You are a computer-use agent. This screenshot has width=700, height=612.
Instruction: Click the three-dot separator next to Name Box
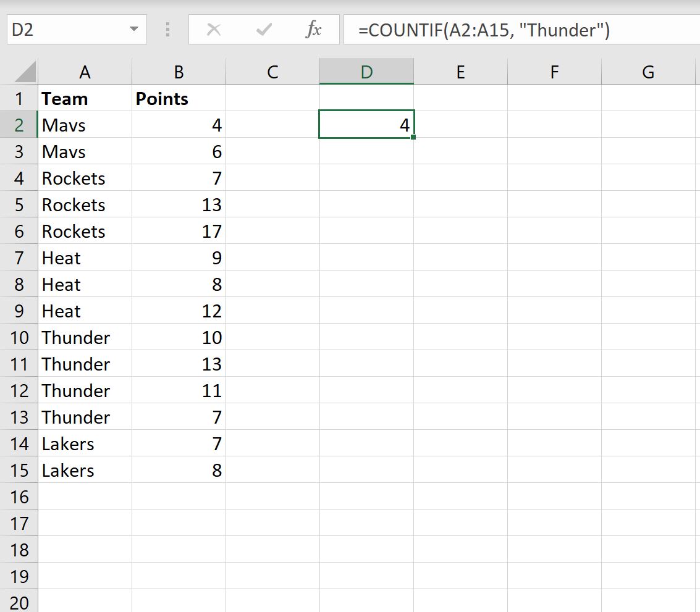click(167, 29)
